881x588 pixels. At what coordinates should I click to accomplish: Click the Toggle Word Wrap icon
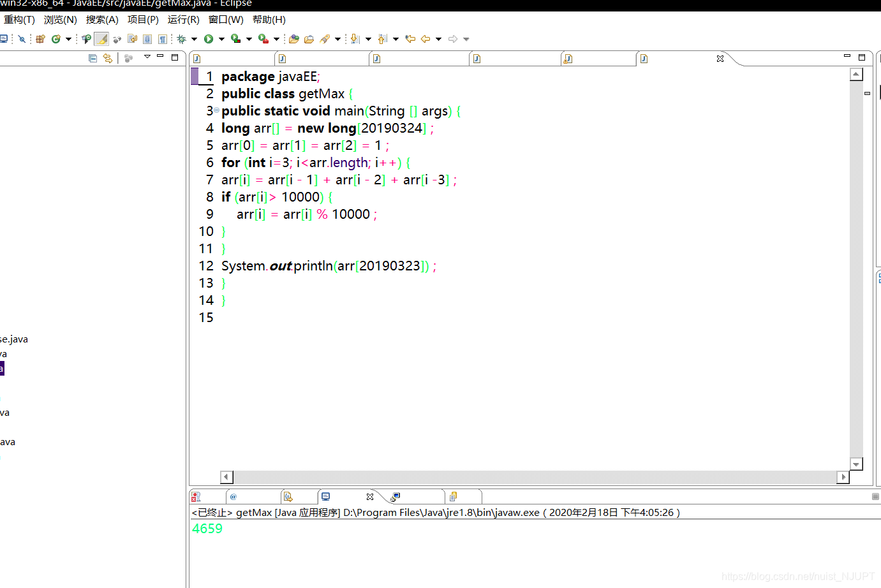(x=133, y=39)
